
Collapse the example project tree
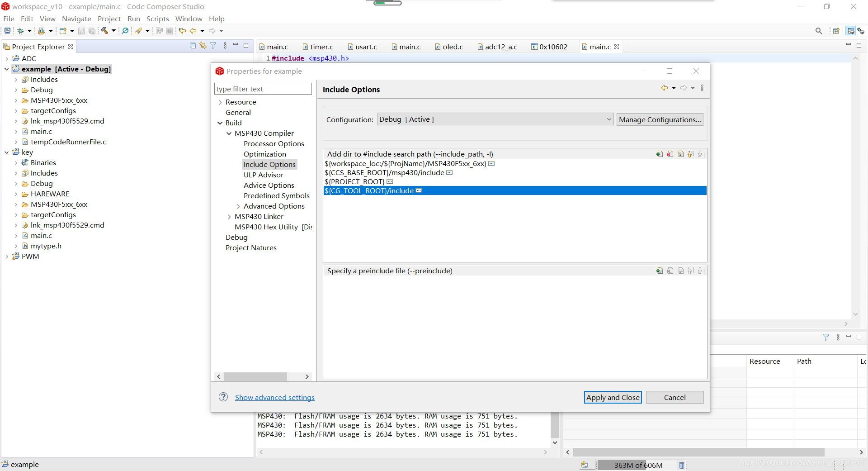coord(7,69)
